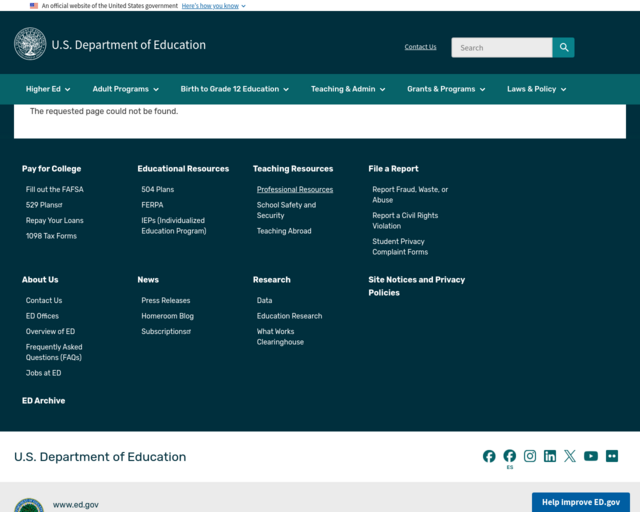Open Site Notices and Privacy Policies

pyautogui.click(x=417, y=286)
